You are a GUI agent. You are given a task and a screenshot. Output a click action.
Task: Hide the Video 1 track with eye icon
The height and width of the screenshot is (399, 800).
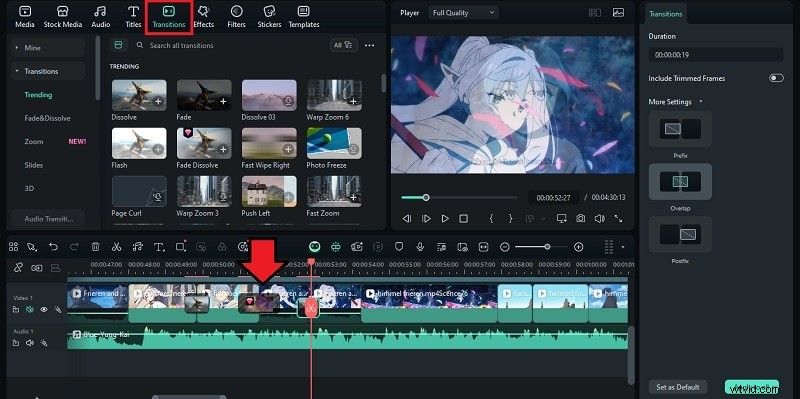[44, 309]
